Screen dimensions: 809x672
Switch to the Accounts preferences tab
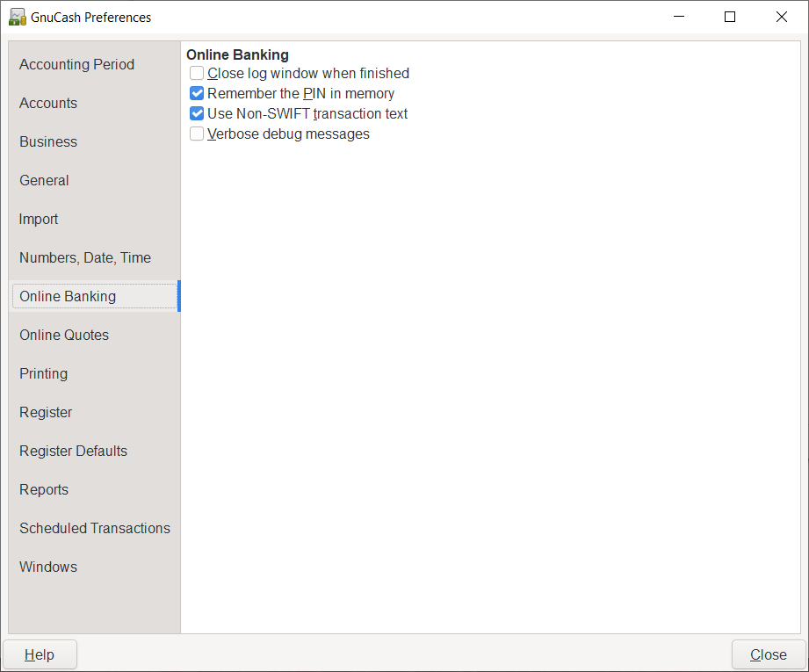point(48,103)
